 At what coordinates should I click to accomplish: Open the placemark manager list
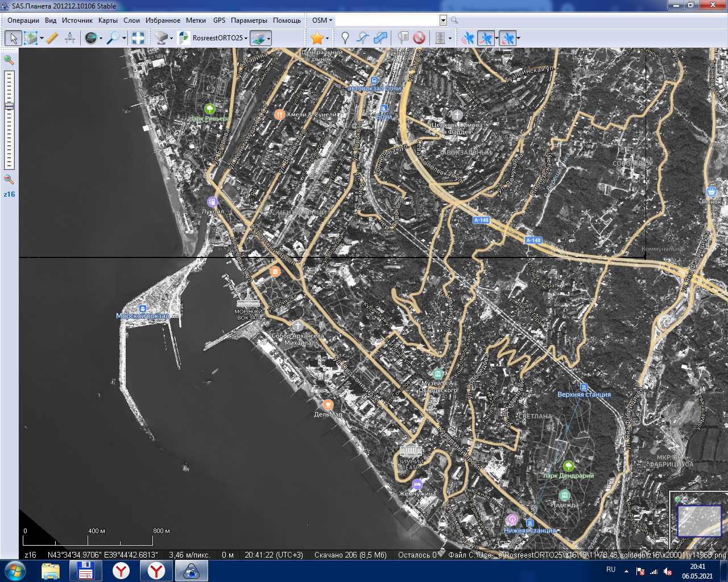(x=403, y=38)
